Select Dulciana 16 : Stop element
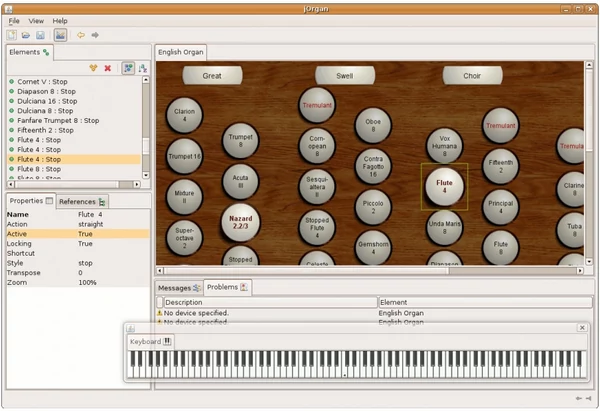 [x=75, y=101]
